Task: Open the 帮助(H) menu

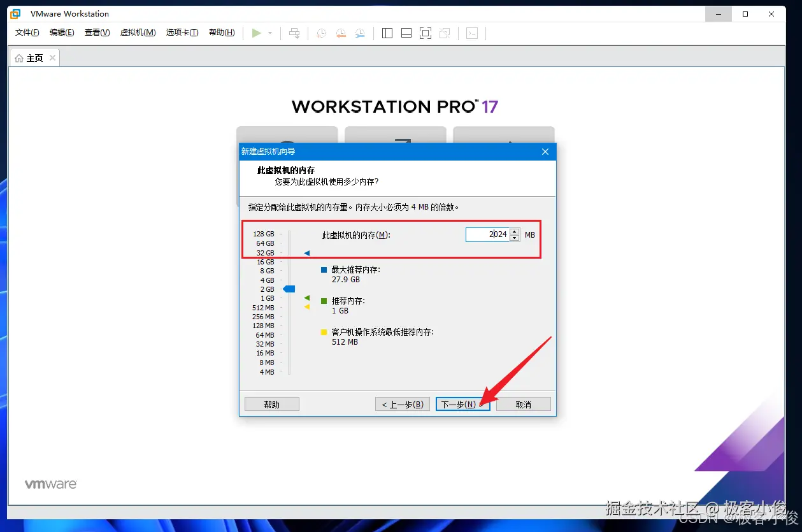Action: [222, 32]
